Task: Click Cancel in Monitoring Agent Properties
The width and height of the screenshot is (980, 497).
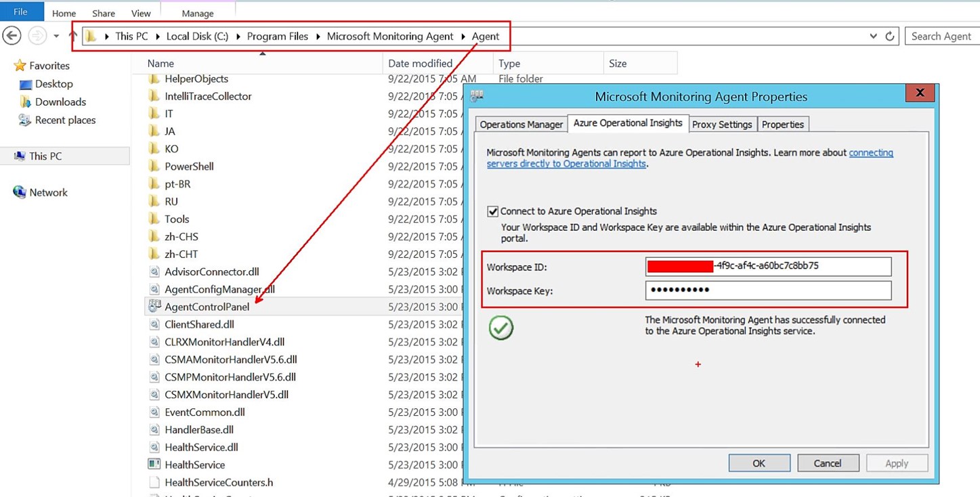Action: tap(828, 463)
